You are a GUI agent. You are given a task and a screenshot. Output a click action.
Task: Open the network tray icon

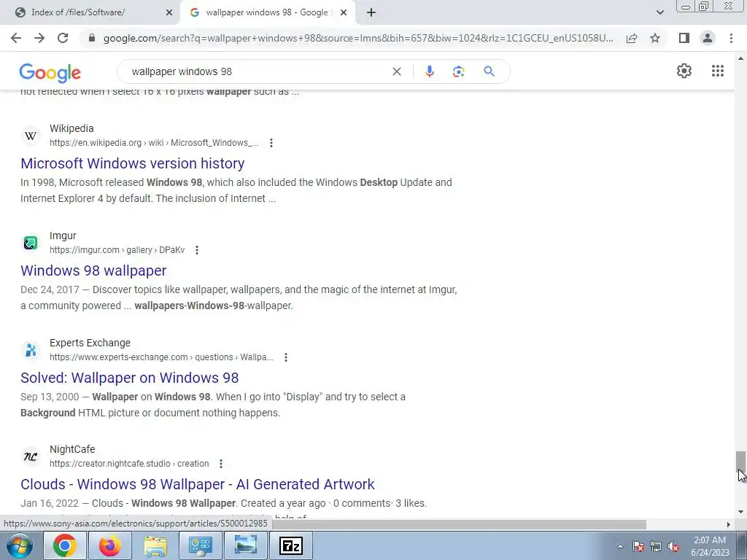pyautogui.click(x=656, y=546)
